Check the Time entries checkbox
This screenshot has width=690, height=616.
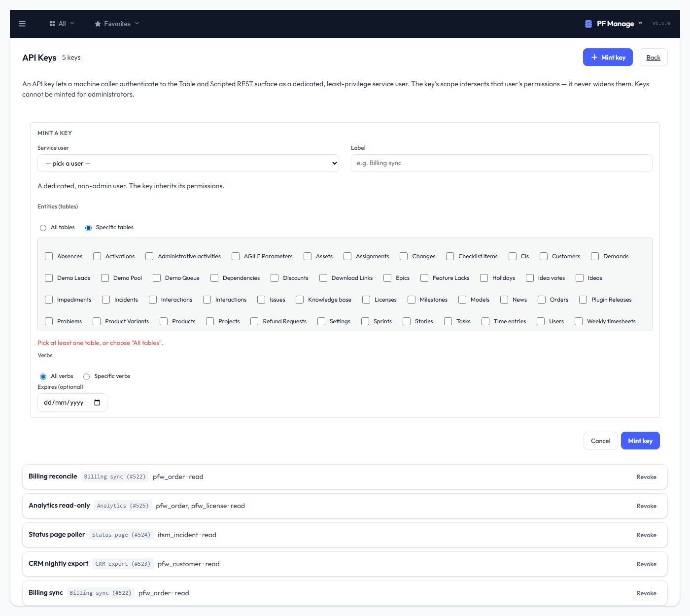pos(485,321)
